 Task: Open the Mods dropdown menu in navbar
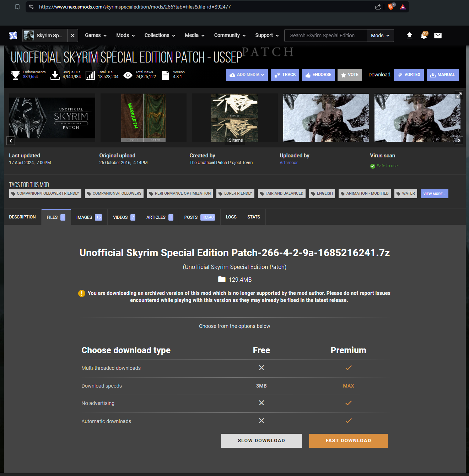(126, 36)
